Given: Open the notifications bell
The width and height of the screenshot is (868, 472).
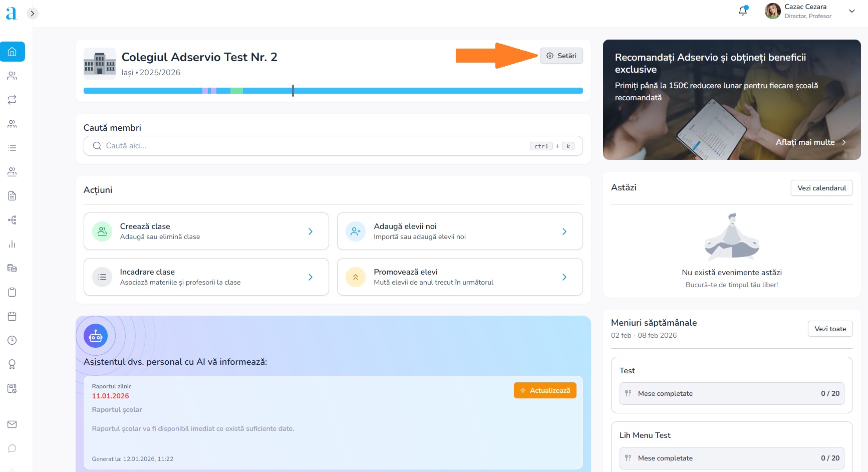Looking at the screenshot, I should (x=743, y=11).
